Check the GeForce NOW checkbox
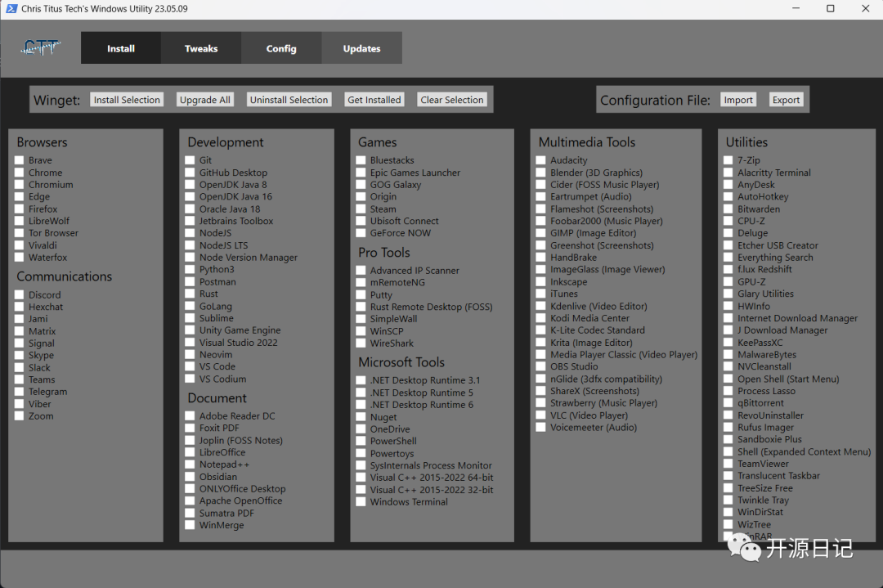This screenshot has width=883, height=588. click(361, 233)
